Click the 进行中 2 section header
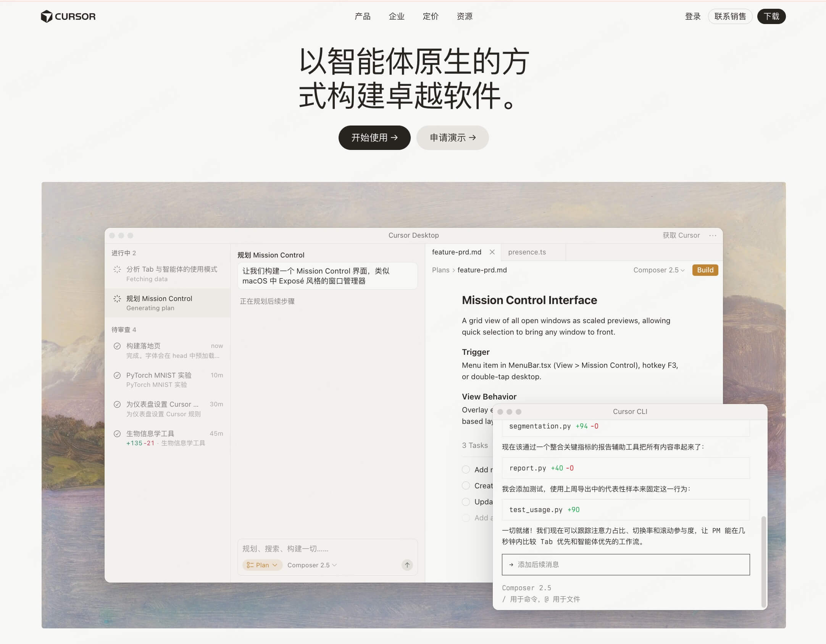The width and height of the screenshot is (826, 644). [124, 253]
